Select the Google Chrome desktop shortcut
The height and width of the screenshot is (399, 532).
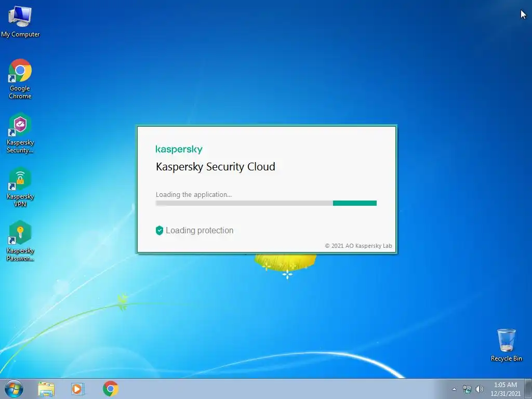click(x=20, y=79)
